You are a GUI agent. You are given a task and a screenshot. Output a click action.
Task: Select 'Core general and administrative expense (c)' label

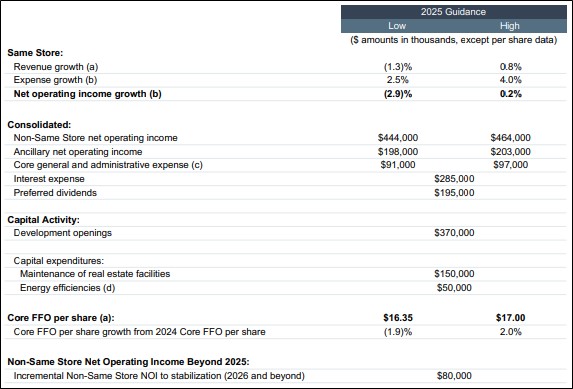(108, 165)
